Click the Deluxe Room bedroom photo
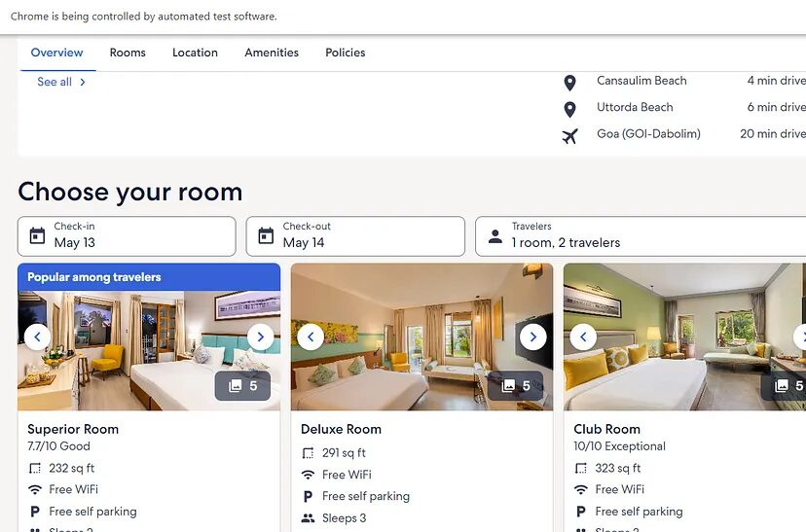The height and width of the screenshot is (532, 806). coord(422,337)
